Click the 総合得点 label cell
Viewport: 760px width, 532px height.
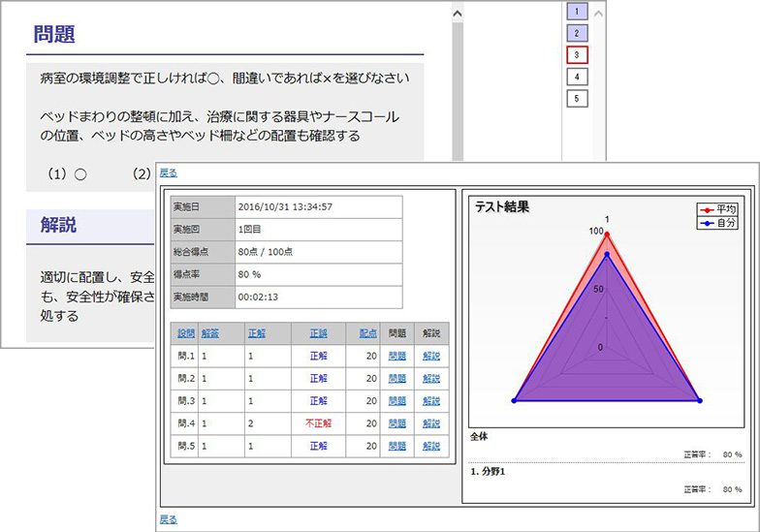203,252
